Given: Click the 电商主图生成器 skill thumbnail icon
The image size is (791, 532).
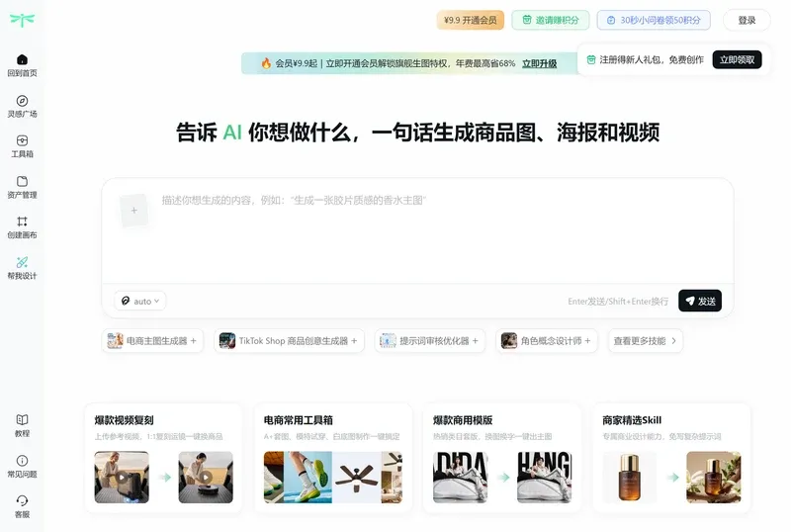Looking at the screenshot, I should (x=115, y=341).
